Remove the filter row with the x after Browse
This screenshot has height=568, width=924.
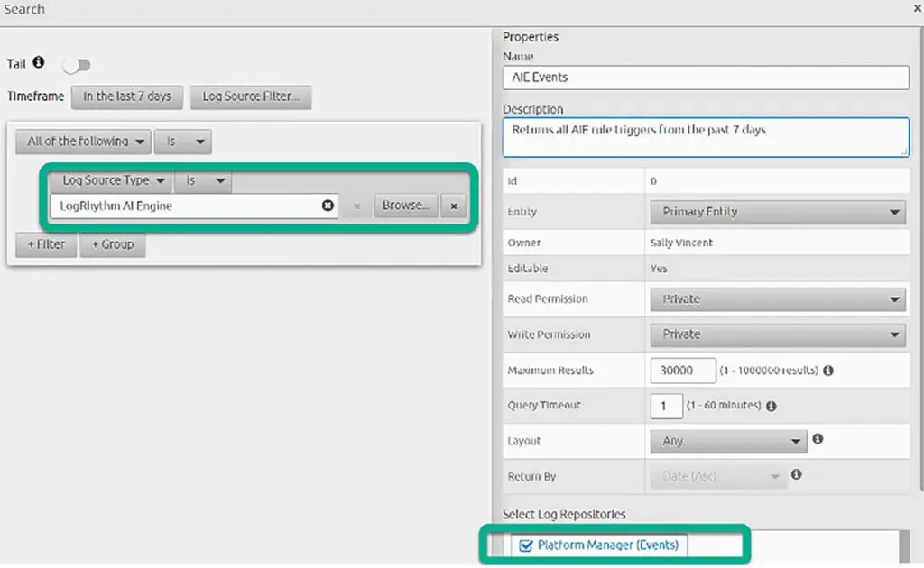tap(453, 206)
